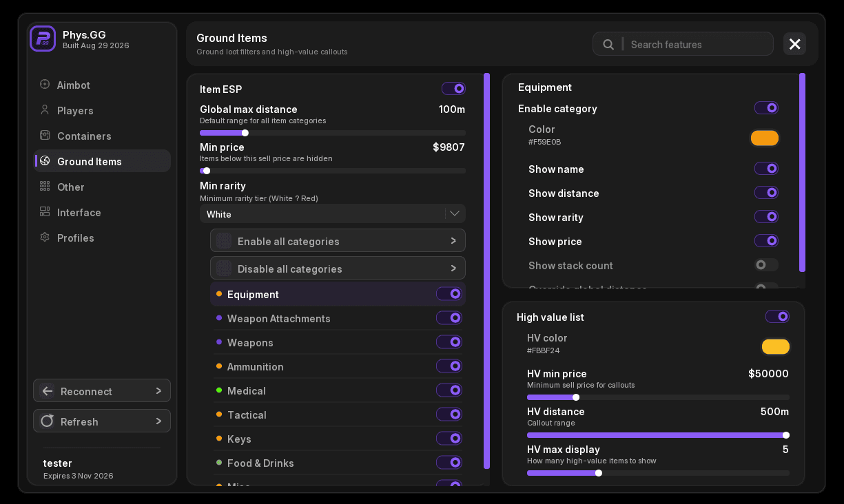Screen dimensions: 844x504
Task: Click the Global max distance slider
Action: tap(333, 133)
